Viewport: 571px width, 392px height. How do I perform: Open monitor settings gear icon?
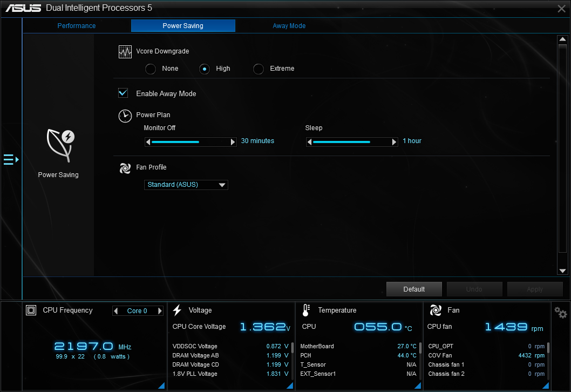pos(560,312)
